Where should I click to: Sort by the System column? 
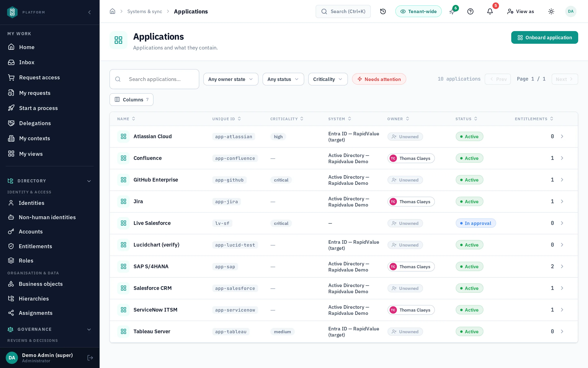point(340,119)
